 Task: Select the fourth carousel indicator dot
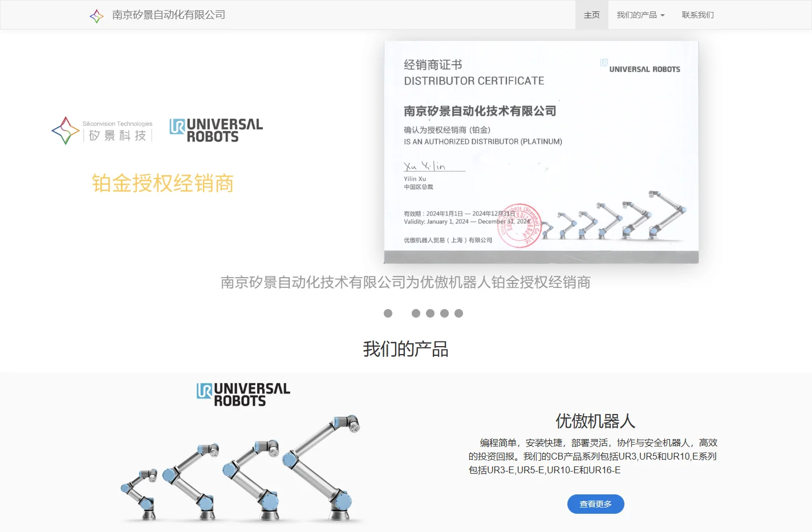point(444,313)
